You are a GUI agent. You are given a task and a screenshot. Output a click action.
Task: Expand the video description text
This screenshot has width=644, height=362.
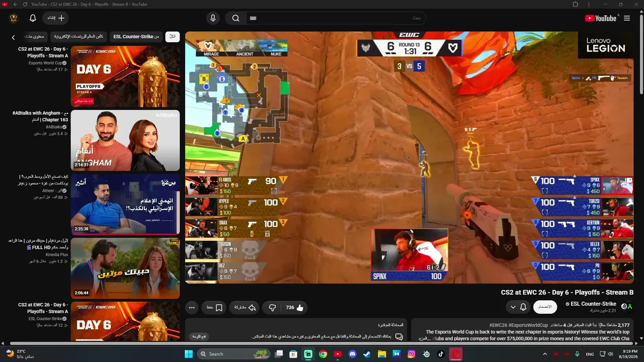pos(424,338)
